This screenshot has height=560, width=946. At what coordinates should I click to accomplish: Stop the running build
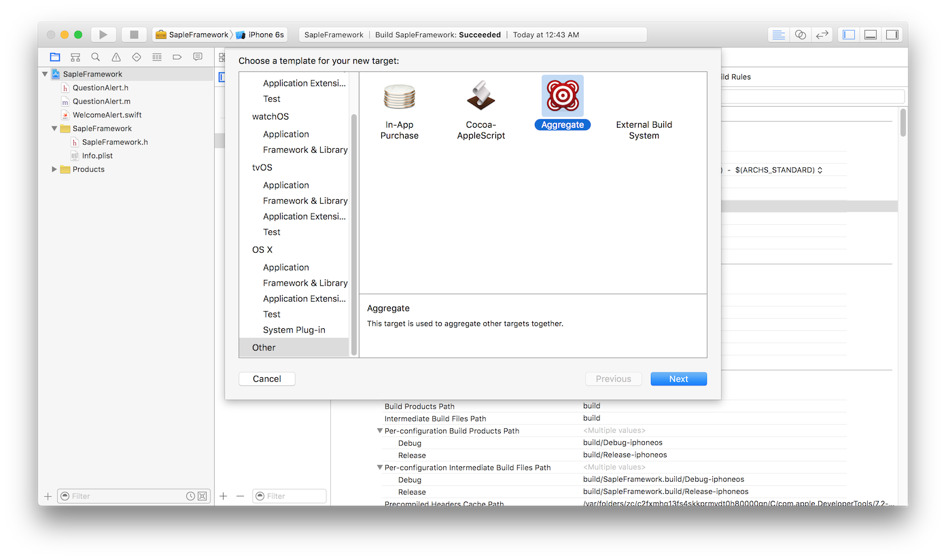tap(134, 35)
